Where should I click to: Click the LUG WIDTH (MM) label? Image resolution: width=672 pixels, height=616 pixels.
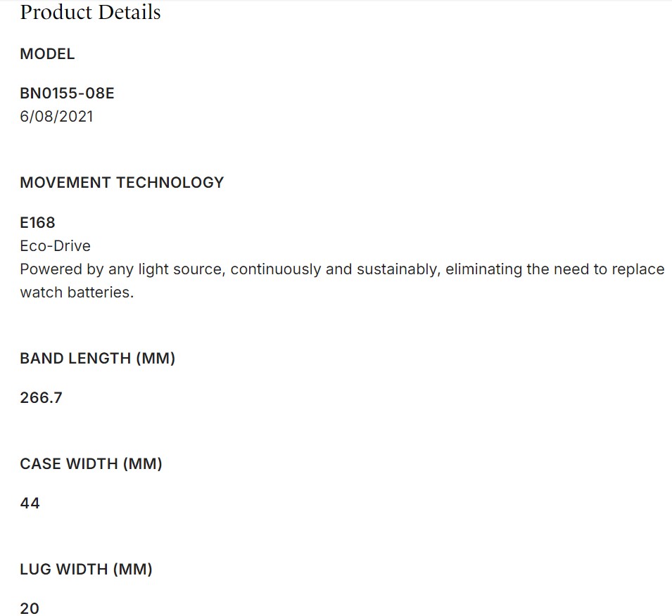[86, 570]
